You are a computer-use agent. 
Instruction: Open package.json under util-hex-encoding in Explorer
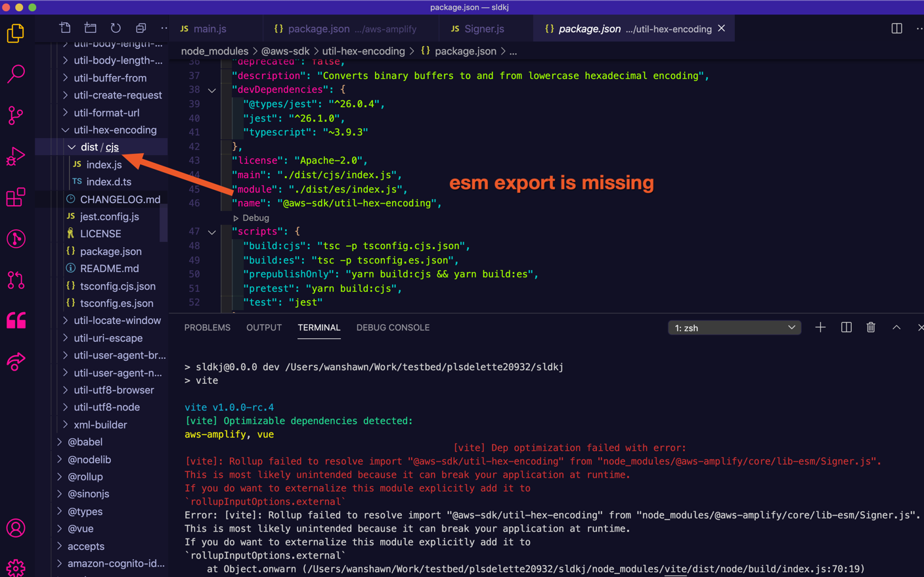coord(102,251)
